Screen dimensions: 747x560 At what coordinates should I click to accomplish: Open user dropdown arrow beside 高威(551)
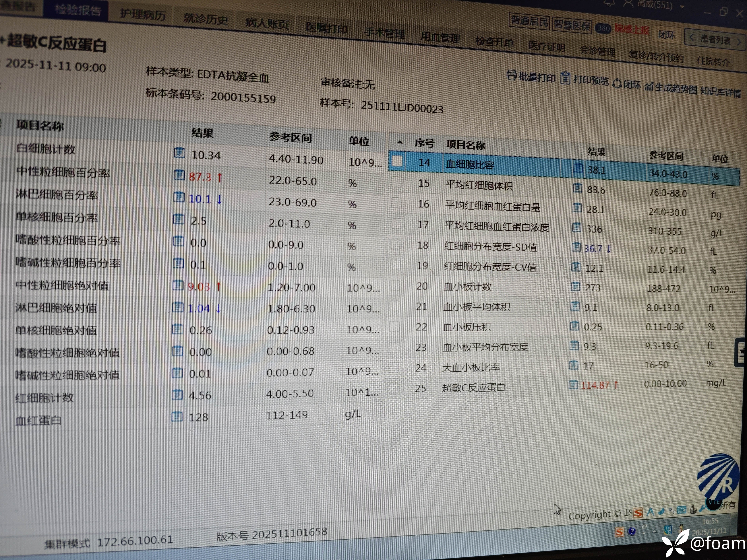pos(682,6)
